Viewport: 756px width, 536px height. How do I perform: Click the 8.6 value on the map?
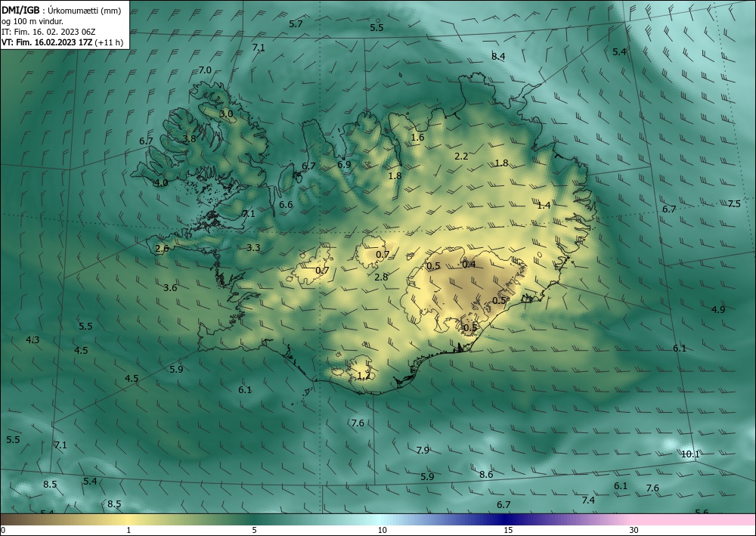click(x=486, y=474)
